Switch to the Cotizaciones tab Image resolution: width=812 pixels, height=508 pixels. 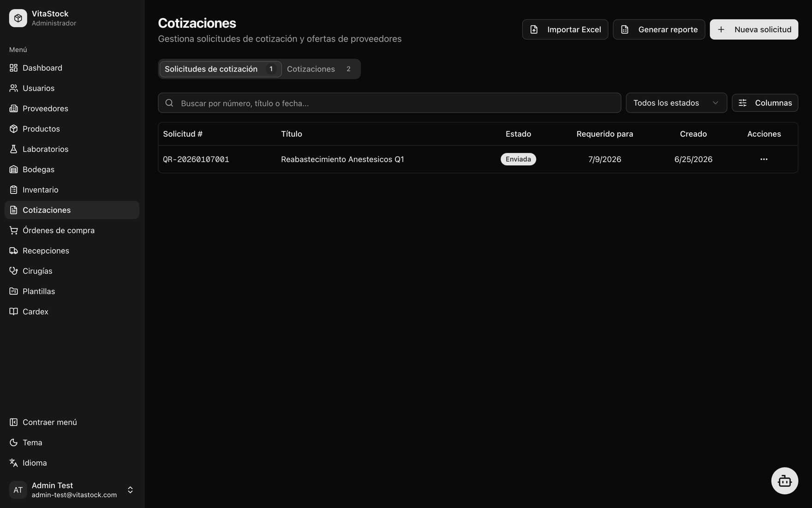click(x=320, y=69)
